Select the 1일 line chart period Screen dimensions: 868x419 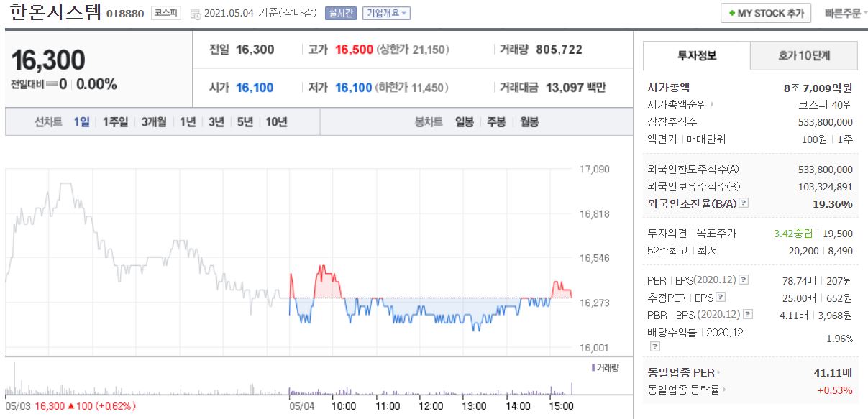tap(81, 122)
